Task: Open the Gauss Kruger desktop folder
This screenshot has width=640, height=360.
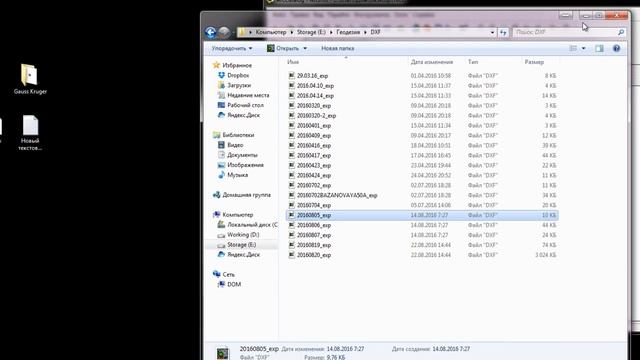Action: point(30,79)
